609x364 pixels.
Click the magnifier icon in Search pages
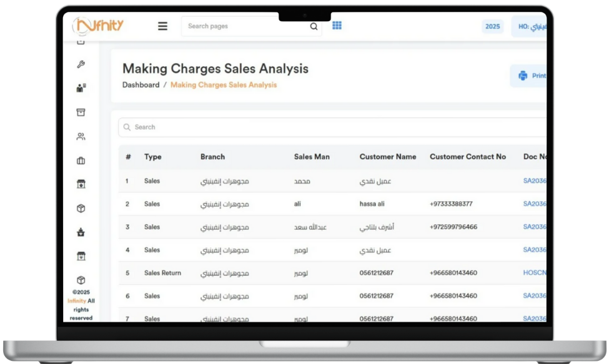pyautogui.click(x=314, y=26)
